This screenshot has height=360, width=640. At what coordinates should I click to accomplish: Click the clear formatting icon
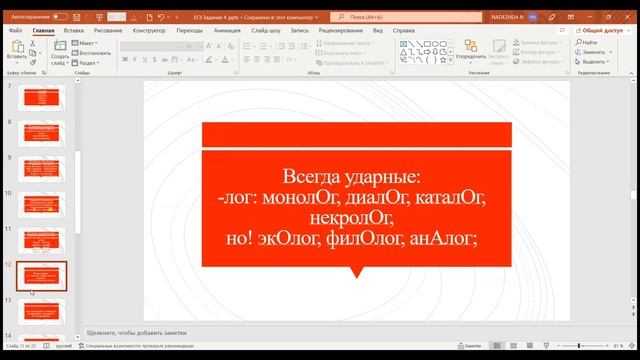coord(231,46)
